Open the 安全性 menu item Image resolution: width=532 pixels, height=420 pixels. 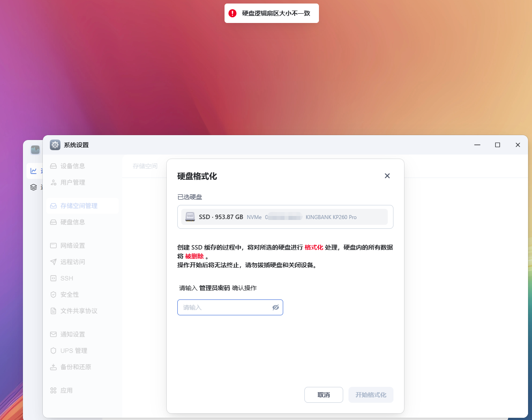83,295
